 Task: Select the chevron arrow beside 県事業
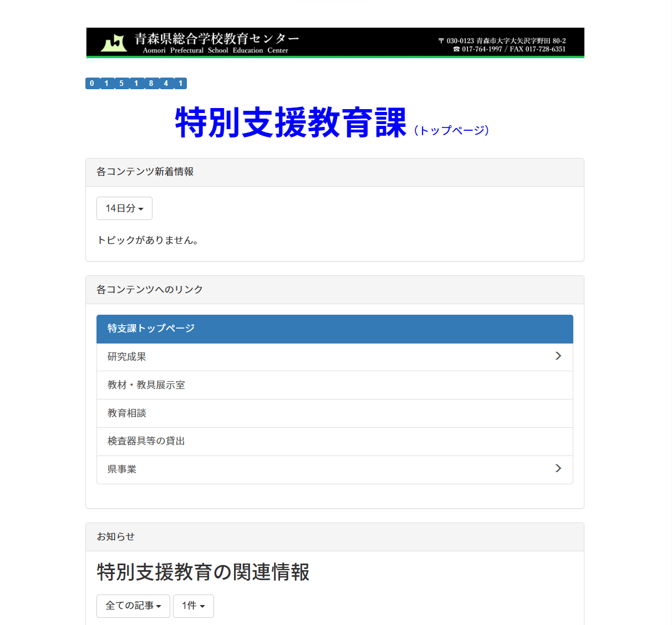click(558, 469)
